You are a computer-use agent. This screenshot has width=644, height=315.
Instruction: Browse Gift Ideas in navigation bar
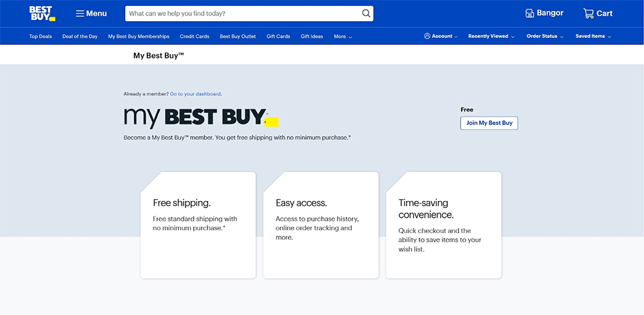[x=312, y=37]
